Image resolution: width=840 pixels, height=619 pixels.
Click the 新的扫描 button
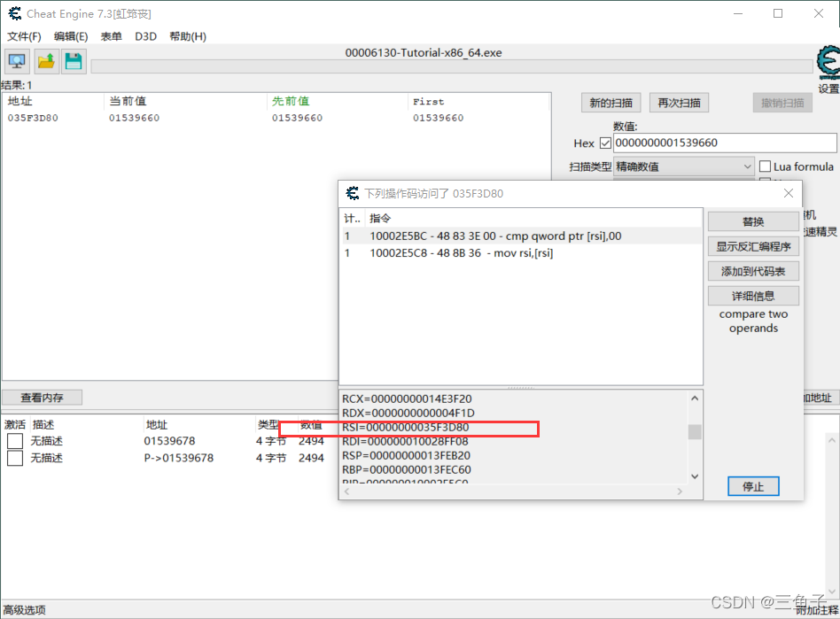pyautogui.click(x=611, y=103)
